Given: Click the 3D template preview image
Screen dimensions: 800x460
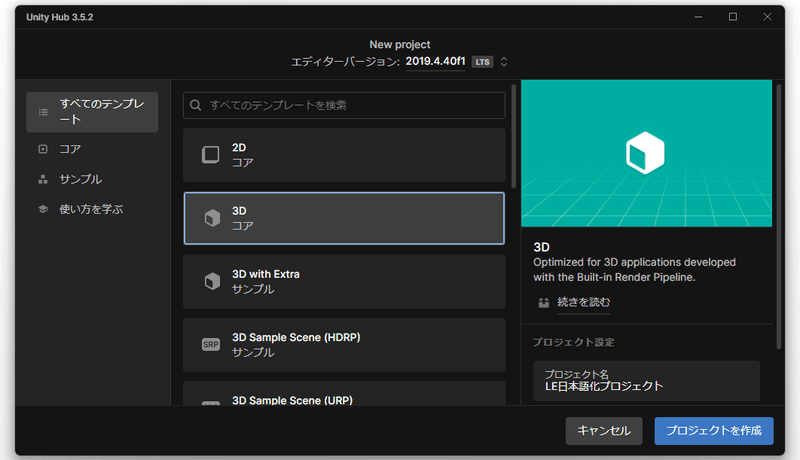Looking at the screenshot, I should coord(646,153).
